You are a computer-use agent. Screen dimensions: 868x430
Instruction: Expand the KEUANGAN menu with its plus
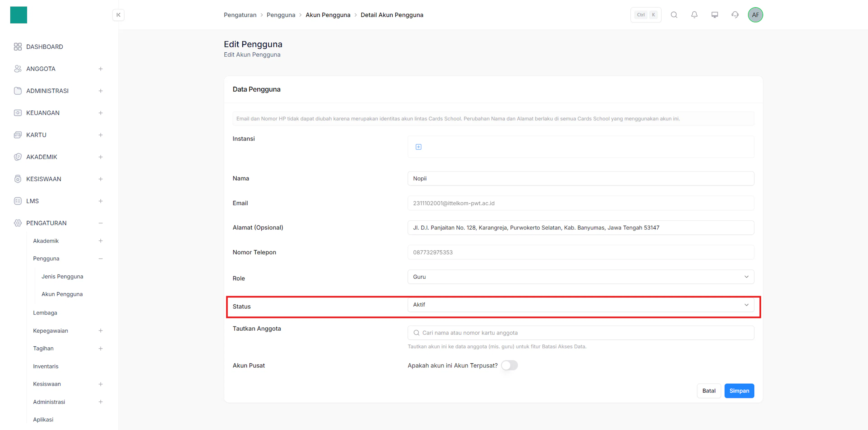click(x=100, y=113)
